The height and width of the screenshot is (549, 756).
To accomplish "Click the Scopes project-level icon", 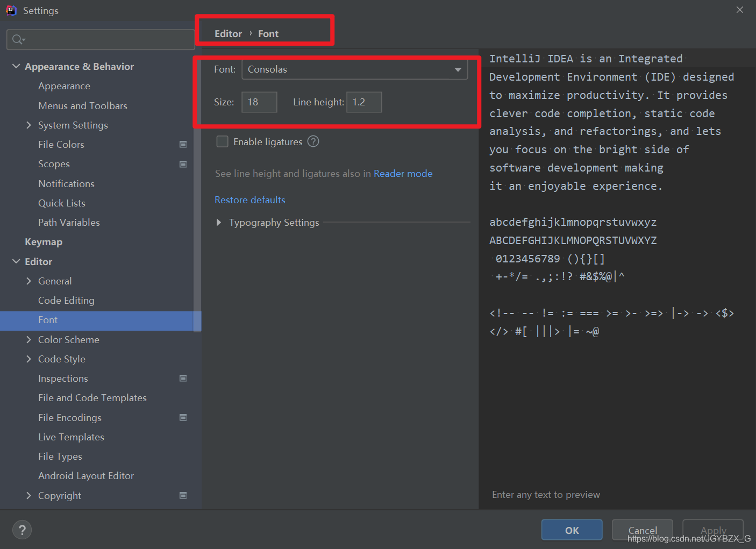I will (183, 164).
